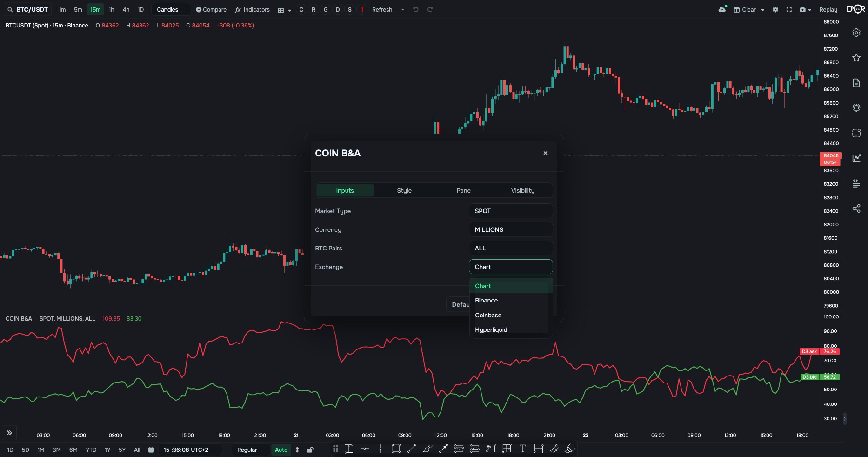868x457 pixels.
Task: Open the BTC Pairs ALL dropdown
Action: tap(511, 248)
